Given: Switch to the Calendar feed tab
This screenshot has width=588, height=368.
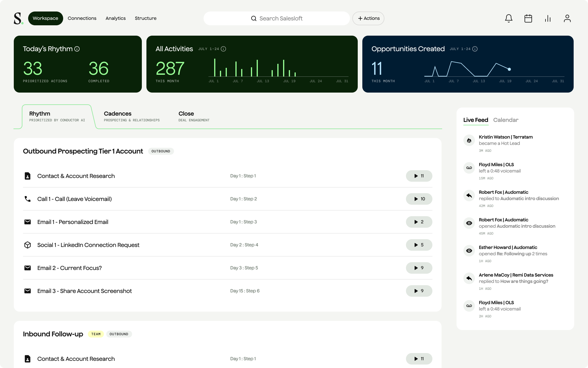Looking at the screenshot, I should point(506,120).
